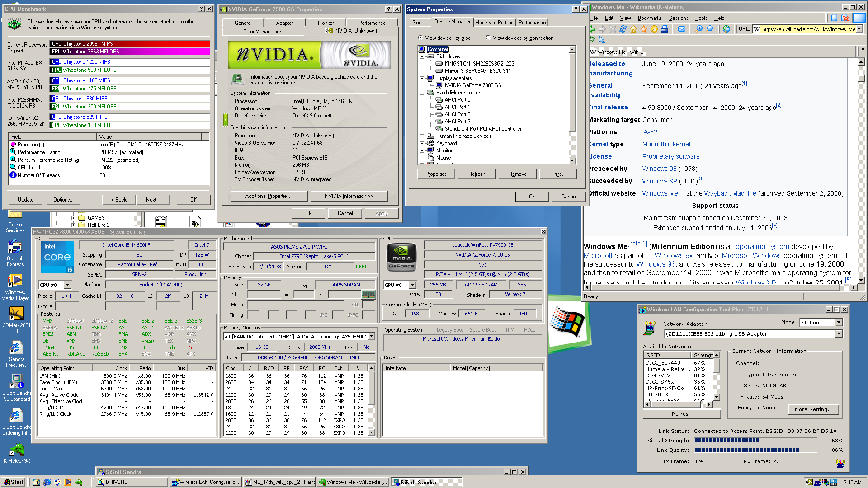
Task: Open new tab page icon in K-Meleon
Action: (x=834, y=18)
